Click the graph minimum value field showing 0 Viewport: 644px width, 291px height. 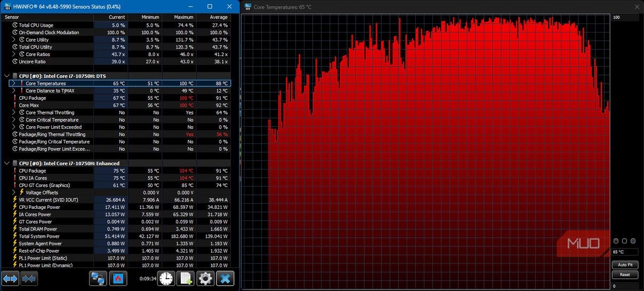(625, 286)
